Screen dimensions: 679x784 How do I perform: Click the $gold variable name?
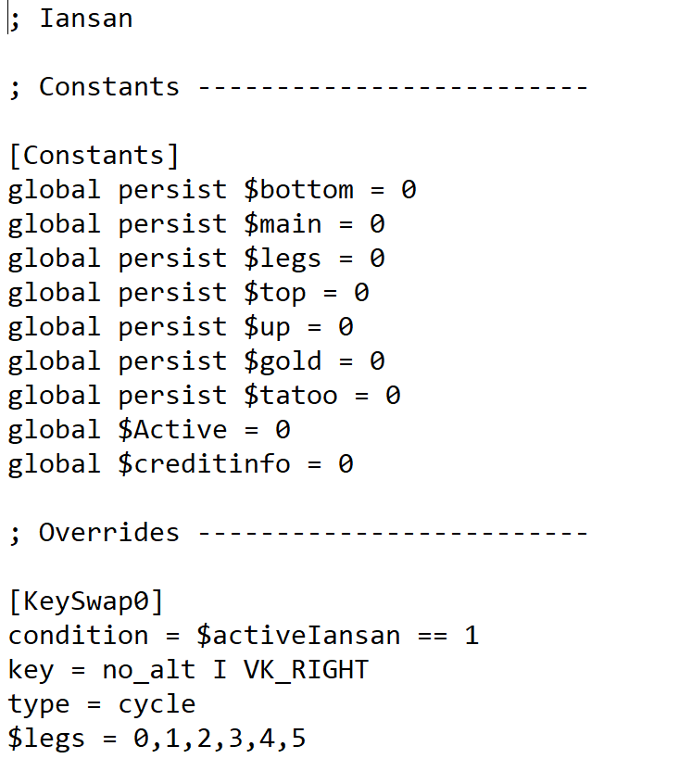pos(283,360)
